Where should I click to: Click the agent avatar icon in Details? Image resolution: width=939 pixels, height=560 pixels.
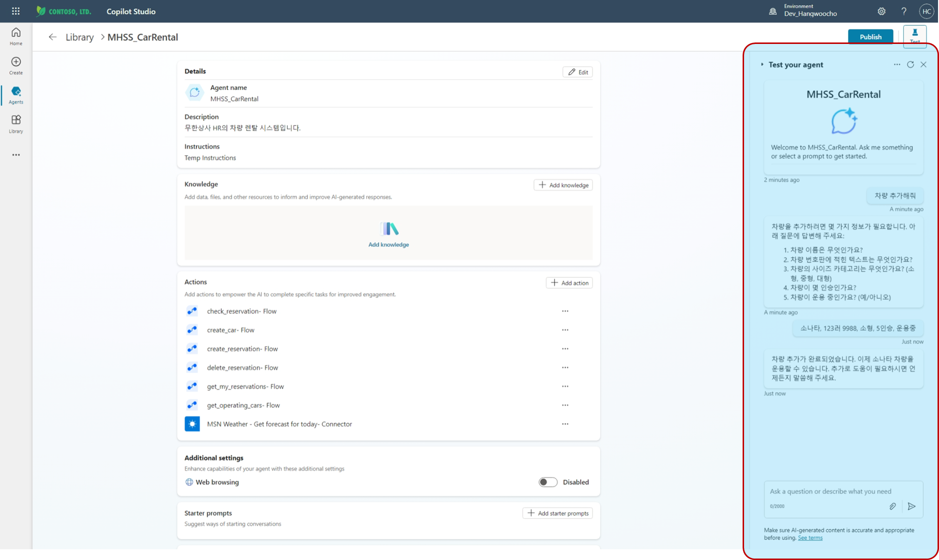click(194, 92)
